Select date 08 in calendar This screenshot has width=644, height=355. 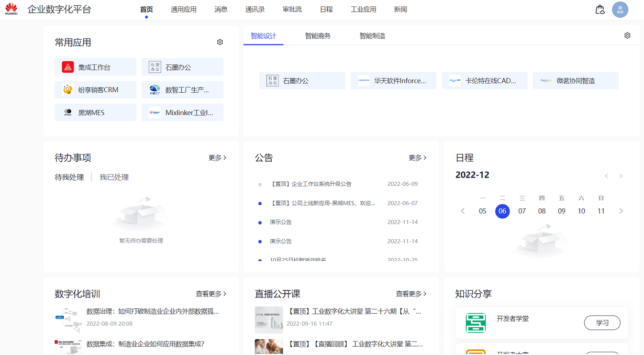[x=542, y=211]
